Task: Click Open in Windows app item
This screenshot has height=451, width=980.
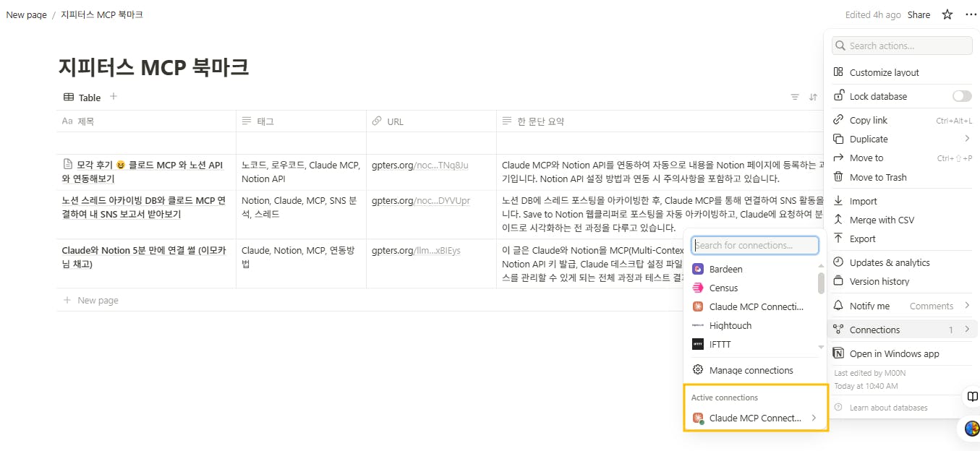Action: coord(902,353)
